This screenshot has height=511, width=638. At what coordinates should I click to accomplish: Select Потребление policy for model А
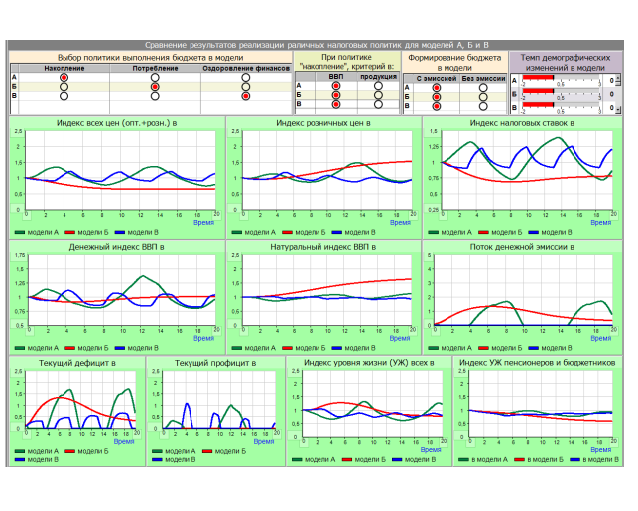(155, 77)
